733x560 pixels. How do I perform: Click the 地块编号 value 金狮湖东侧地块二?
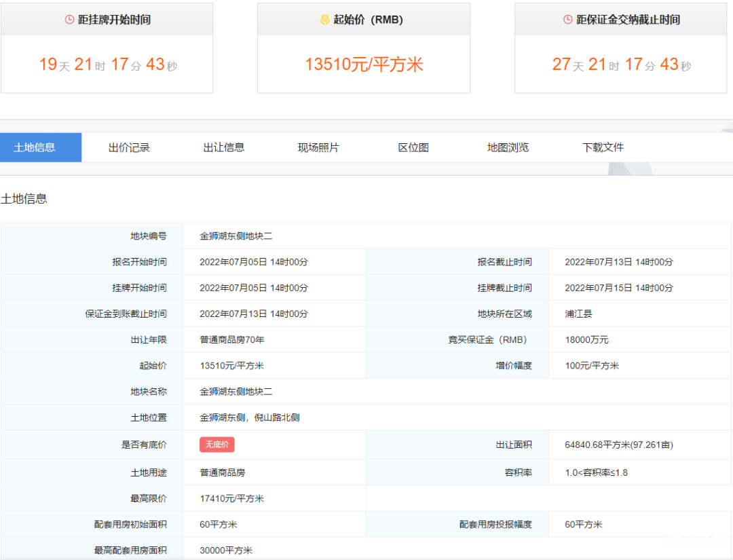(x=236, y=236)
